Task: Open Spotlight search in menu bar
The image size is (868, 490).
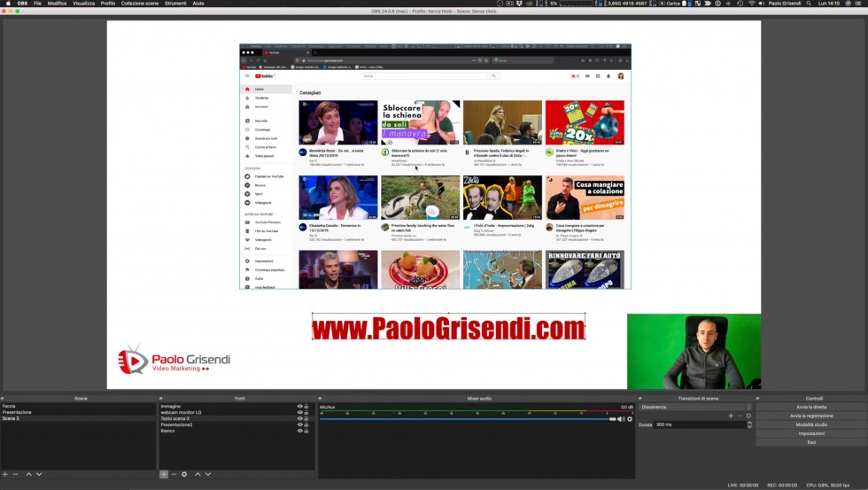Action: tap(809, 4)
